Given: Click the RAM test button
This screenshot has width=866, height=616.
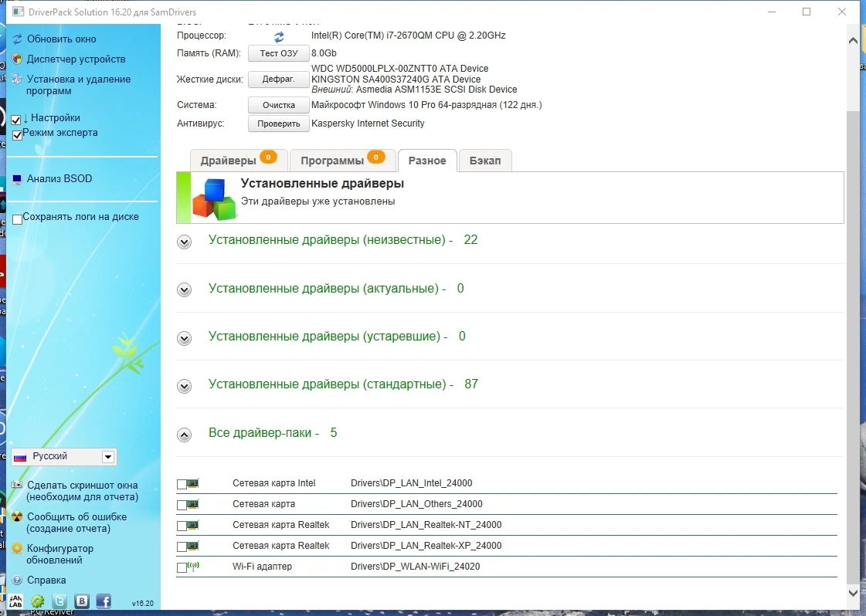Looking at the screenshot, I should tap(278, 53).
